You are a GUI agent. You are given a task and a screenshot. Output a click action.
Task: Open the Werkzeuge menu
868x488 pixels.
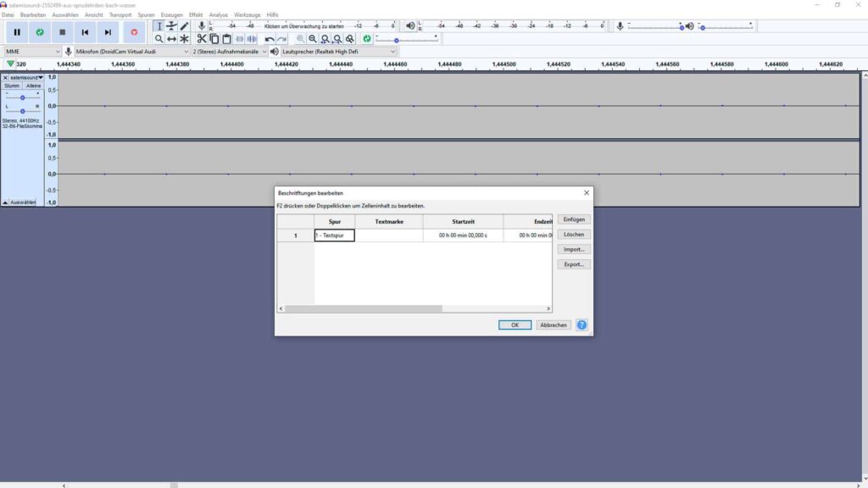pyautogui.click(x=247, y=15)
